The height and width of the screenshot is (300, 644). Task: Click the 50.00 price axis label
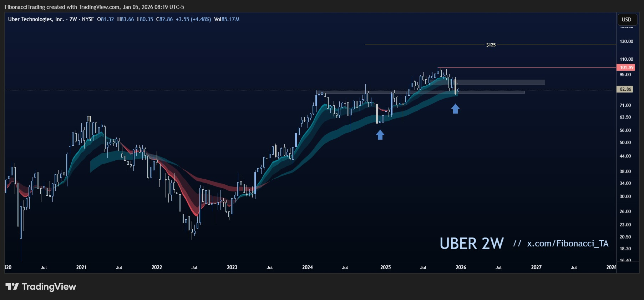point(625,142)
